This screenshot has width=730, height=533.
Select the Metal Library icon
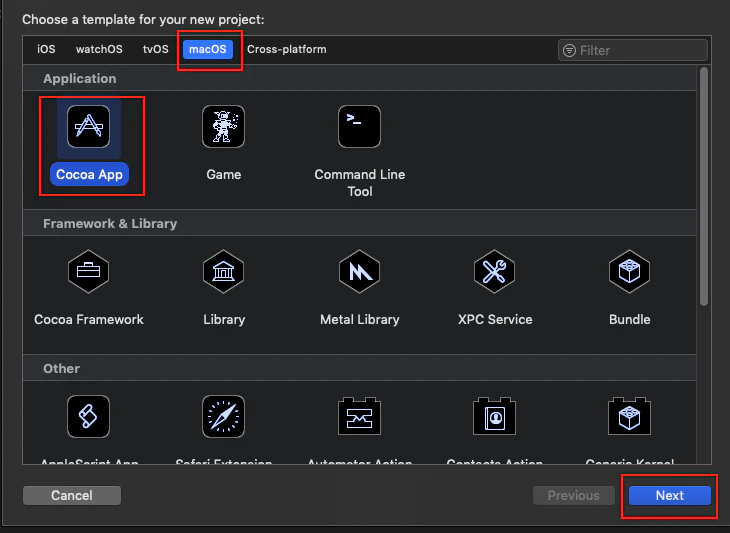coord(359,271)
